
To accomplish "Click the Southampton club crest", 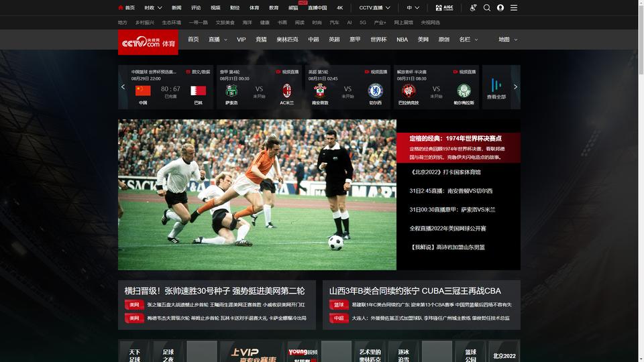I will tap(320, 90).
